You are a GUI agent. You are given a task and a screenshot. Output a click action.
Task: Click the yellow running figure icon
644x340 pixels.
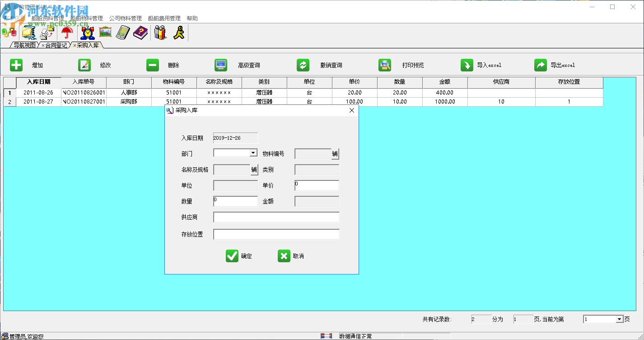[x=179, y=33]
